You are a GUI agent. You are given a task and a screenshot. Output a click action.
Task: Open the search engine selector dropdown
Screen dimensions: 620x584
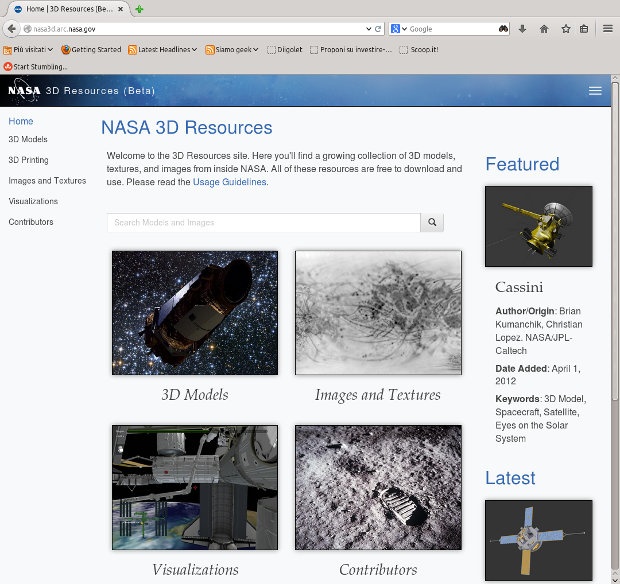tap(399, 29)
